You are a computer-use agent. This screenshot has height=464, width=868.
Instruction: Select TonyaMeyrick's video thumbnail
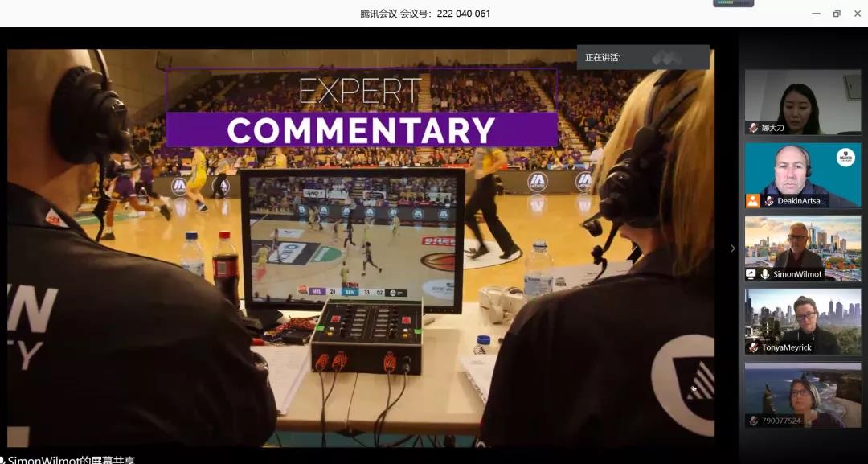pos(802,320)
